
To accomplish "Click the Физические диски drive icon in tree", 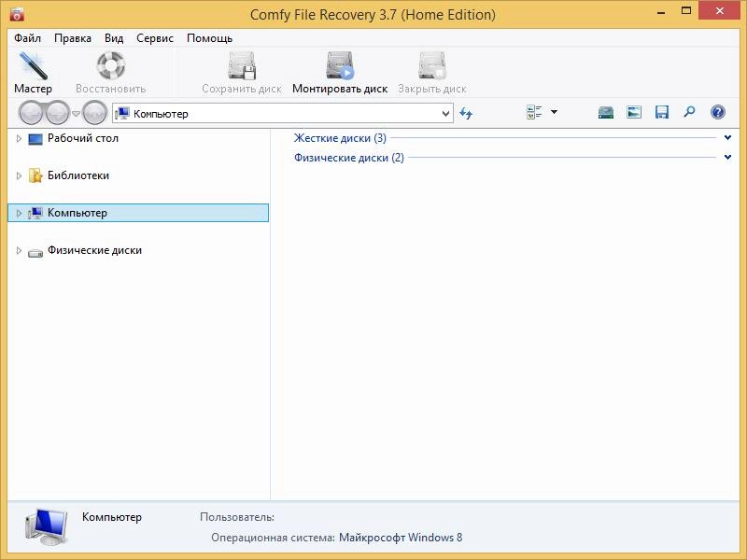I will 35,252.
